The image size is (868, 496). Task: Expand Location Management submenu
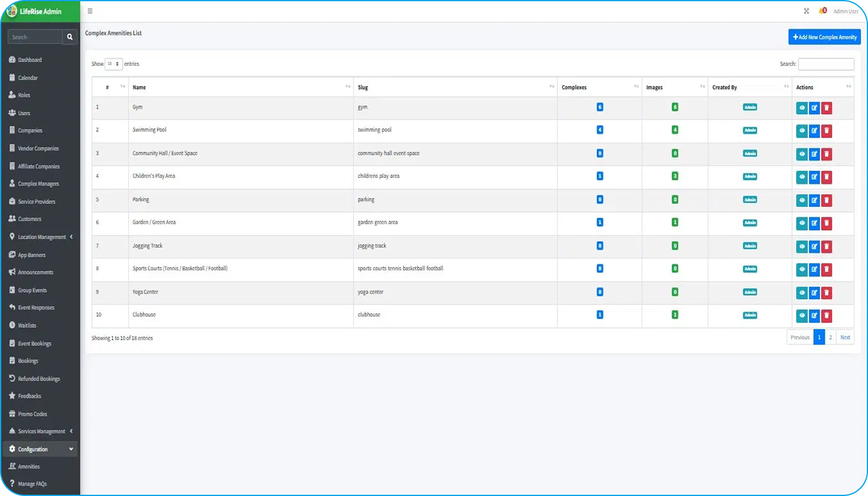41,237
